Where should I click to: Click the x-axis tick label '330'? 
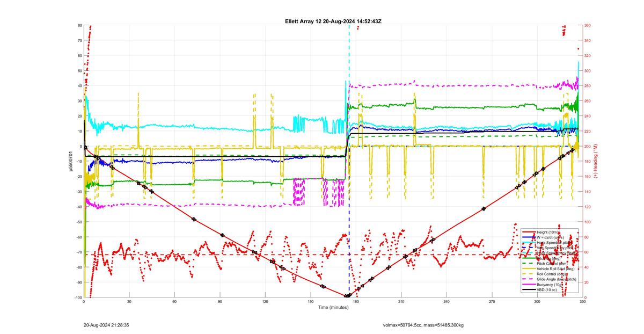click(582, 302)
